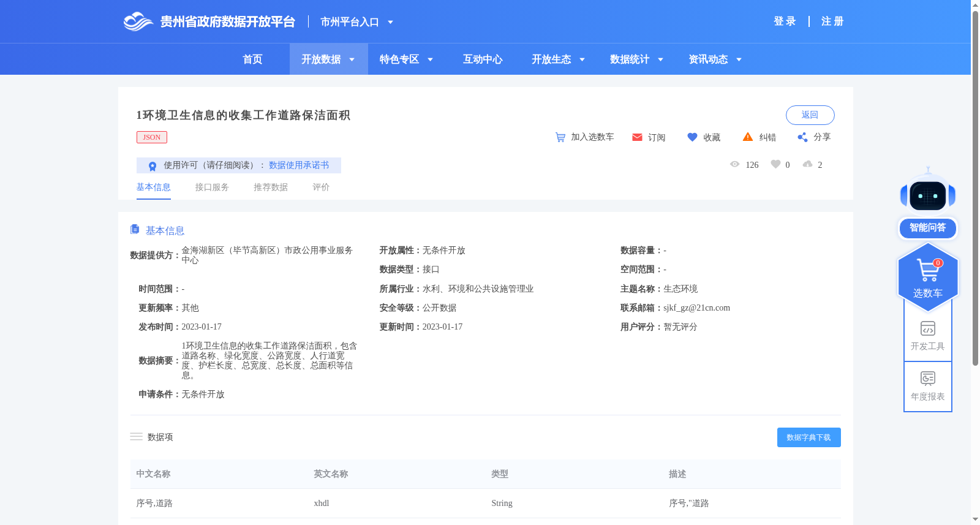The image size is (980, 525).
Task: Expand the 资讯动态 menu arrow
Action: 739,59
